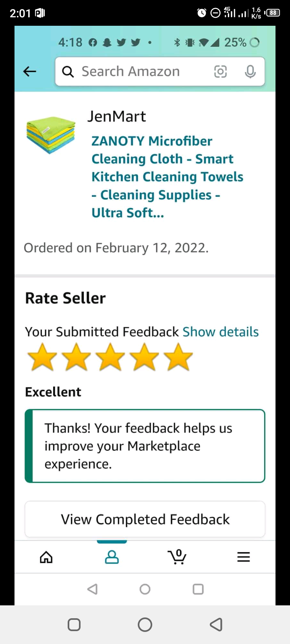Screen dimensions: 290x644
Task: Select the third rating star
Action: coord(110,357)
